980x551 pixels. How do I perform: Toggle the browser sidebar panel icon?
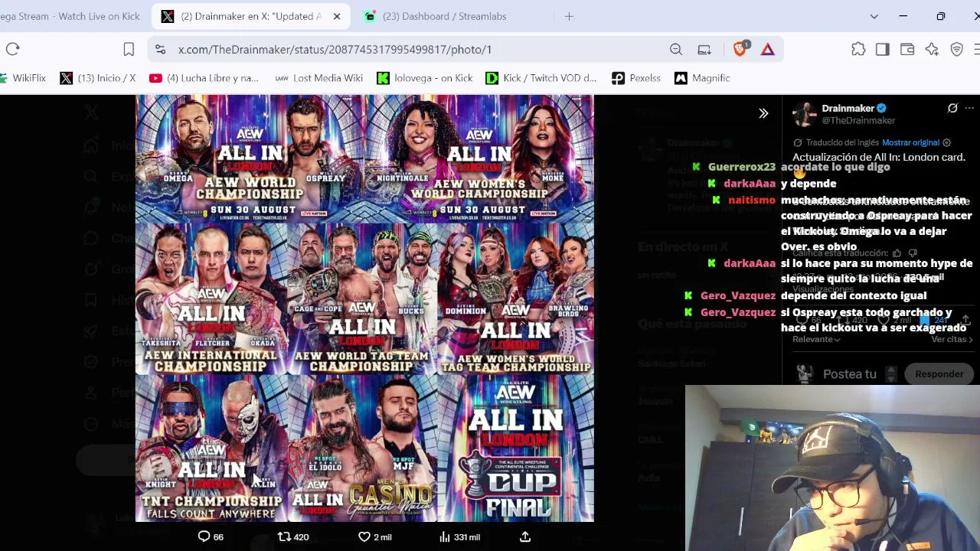pos(883,49)
